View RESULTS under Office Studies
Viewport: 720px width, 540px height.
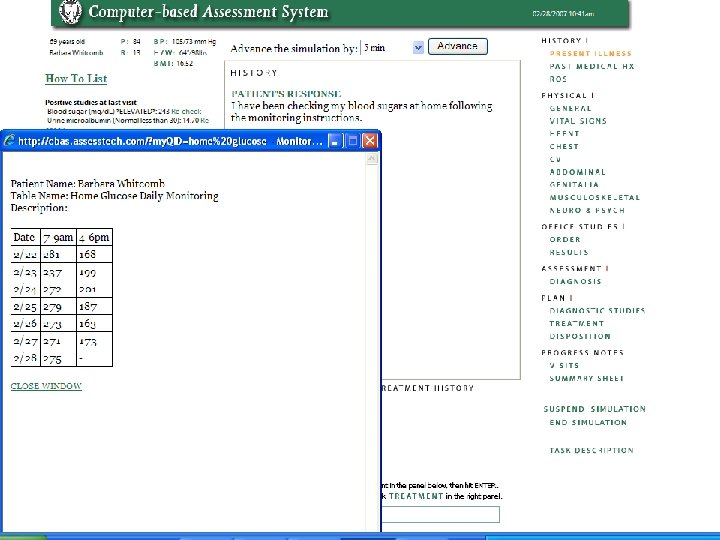(x=568, y=253)
